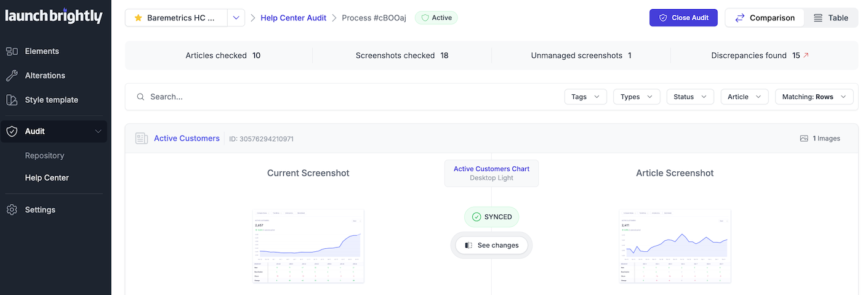Click the Close Audit button
This screenshot has width=868, height=295.
click(683, 18)
